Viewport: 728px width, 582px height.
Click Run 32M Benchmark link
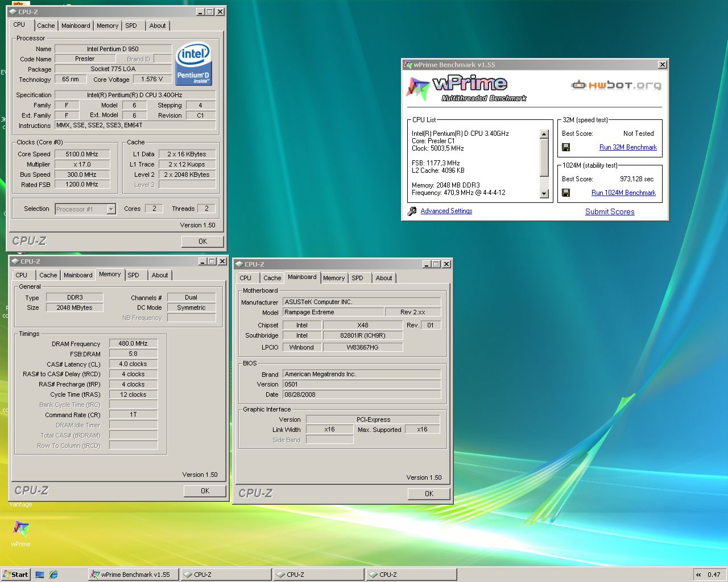(628, 147)
